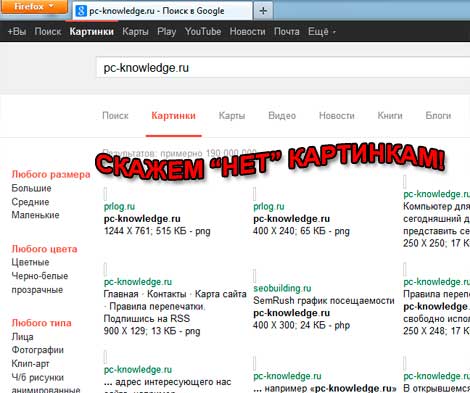Select the Любого типа filter
This screenshot has width=470, height=393.
[x=42, y=323]
